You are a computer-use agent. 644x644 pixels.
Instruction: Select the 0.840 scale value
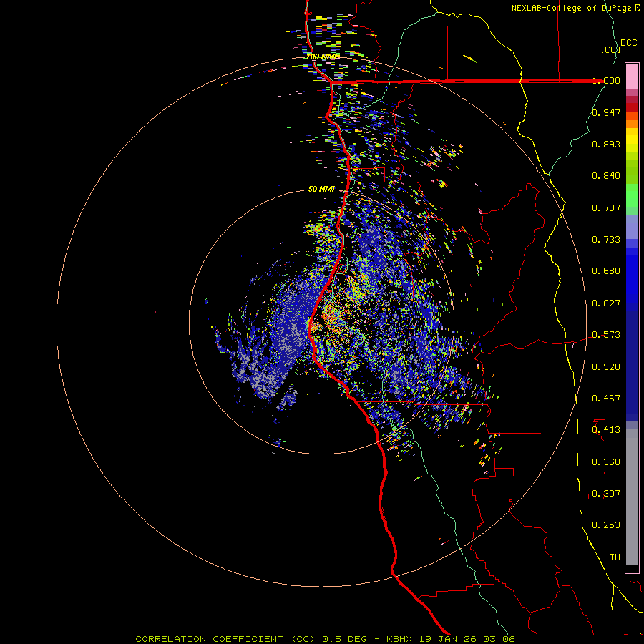pyautogui.click(x=606, y=176)
